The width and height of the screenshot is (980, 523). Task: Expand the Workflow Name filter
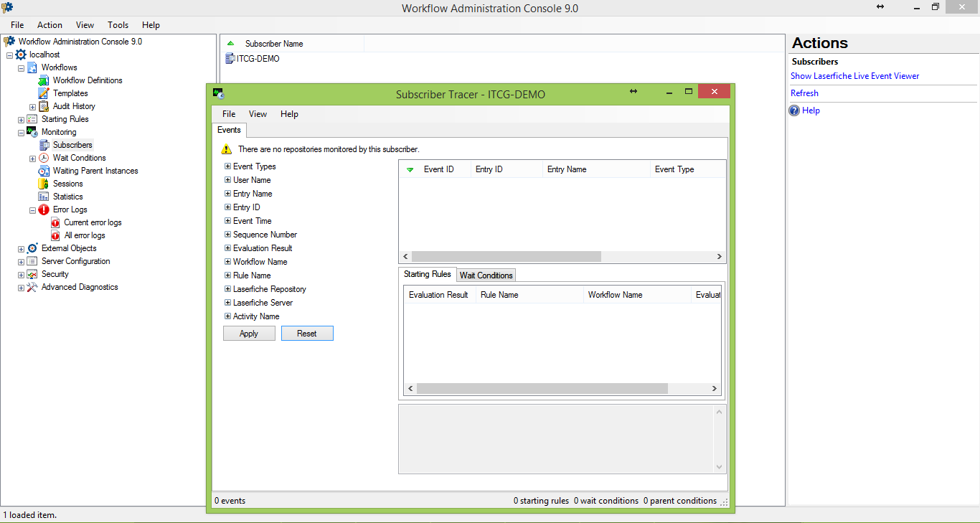(x=227, y=262)
